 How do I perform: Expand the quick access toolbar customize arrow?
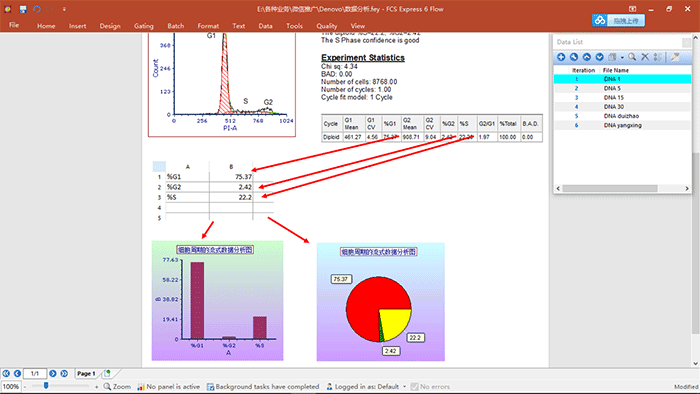(x=64, y=9)
